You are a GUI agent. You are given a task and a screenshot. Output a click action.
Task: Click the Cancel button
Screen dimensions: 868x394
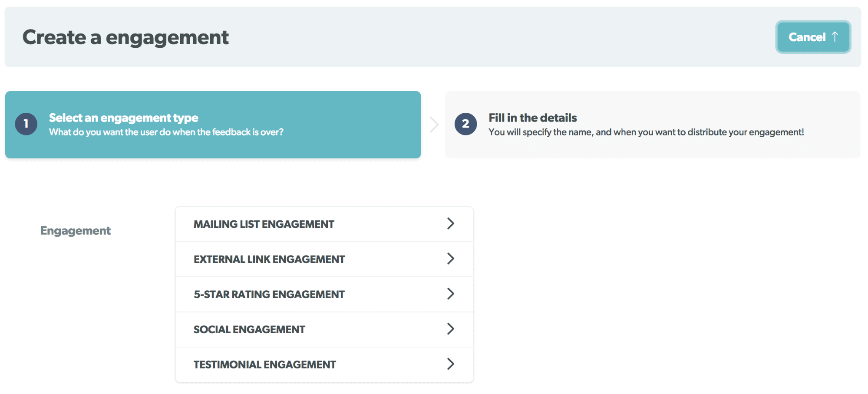click(813, 37)
